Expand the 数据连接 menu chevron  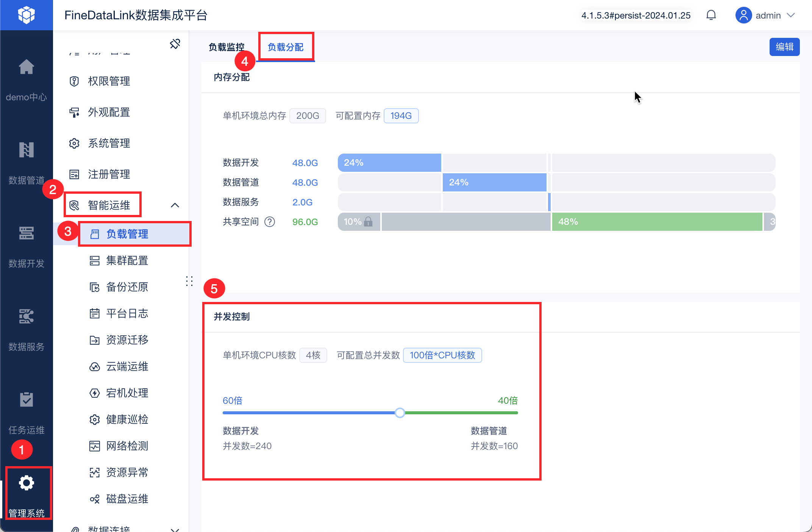175,529
